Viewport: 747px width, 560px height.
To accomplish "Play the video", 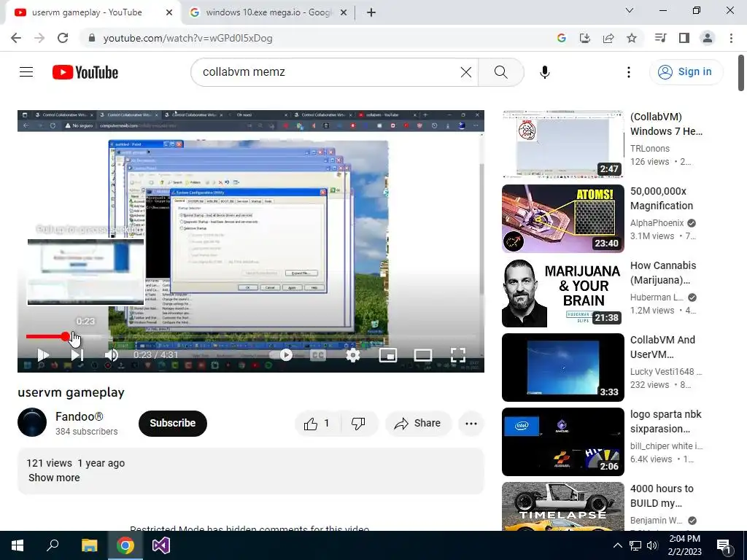I will [x=43, y=355].
